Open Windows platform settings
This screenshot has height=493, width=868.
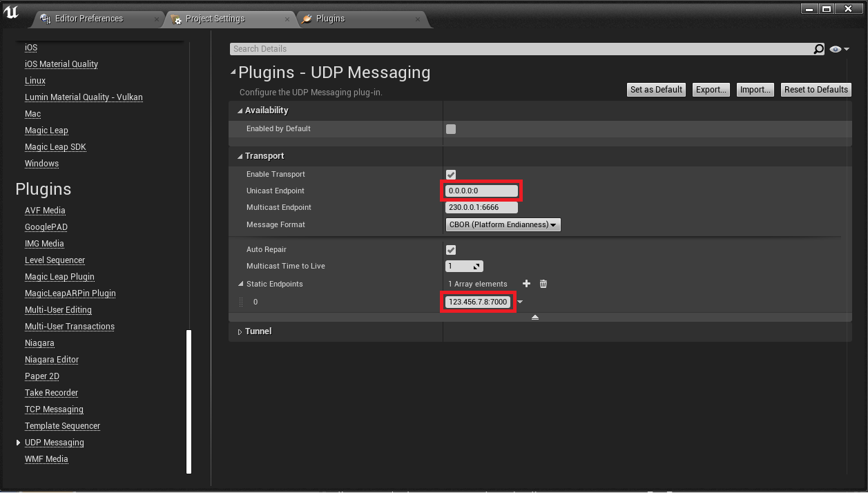pyautogui.click(x=41, y=164)
